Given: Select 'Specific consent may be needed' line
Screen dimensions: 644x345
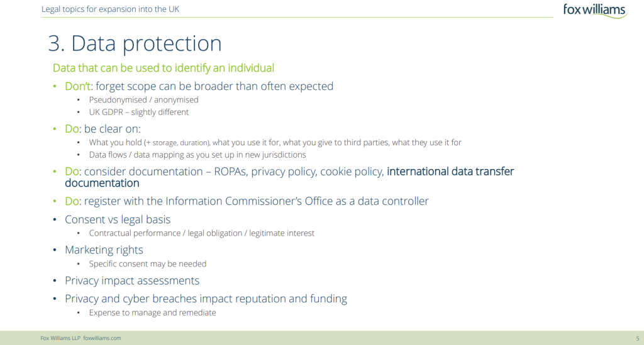Looking at the screenshot, I should click(147, 264).
